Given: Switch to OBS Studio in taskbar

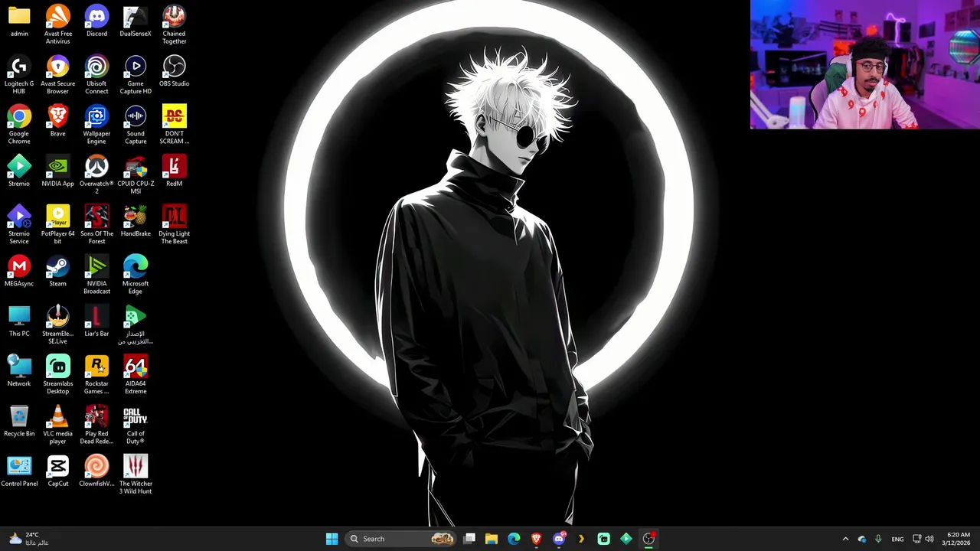Looking at the screenshot, I should coord(648,539).
